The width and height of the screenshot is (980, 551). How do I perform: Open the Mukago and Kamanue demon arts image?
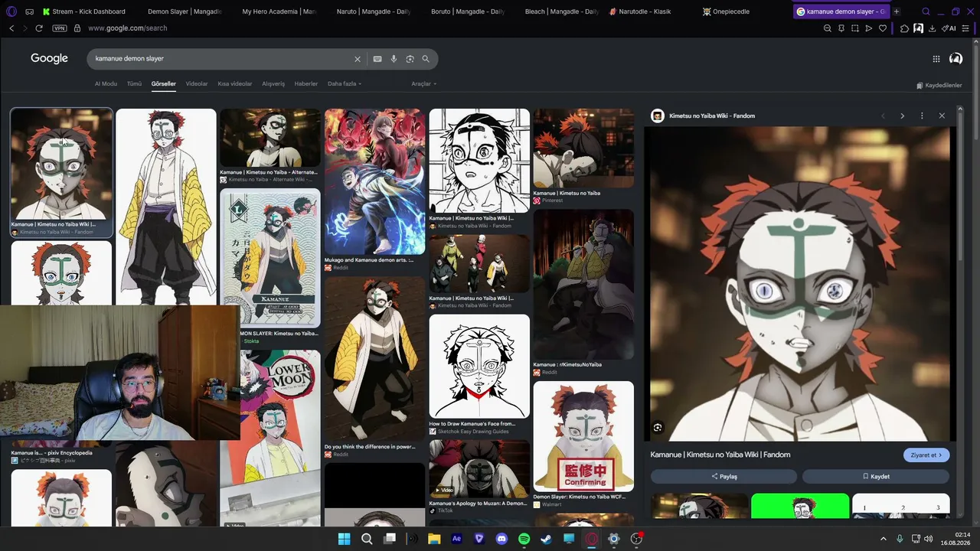[374, 181]
